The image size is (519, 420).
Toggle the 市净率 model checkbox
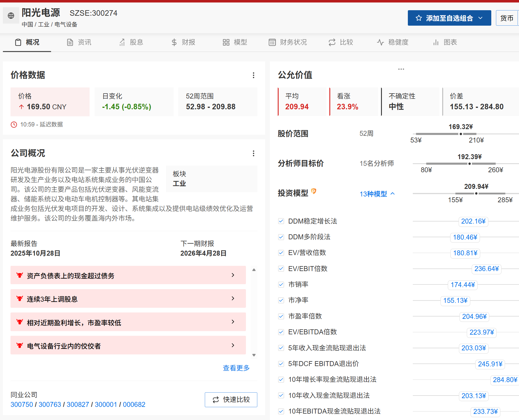(x=281, y=300)
